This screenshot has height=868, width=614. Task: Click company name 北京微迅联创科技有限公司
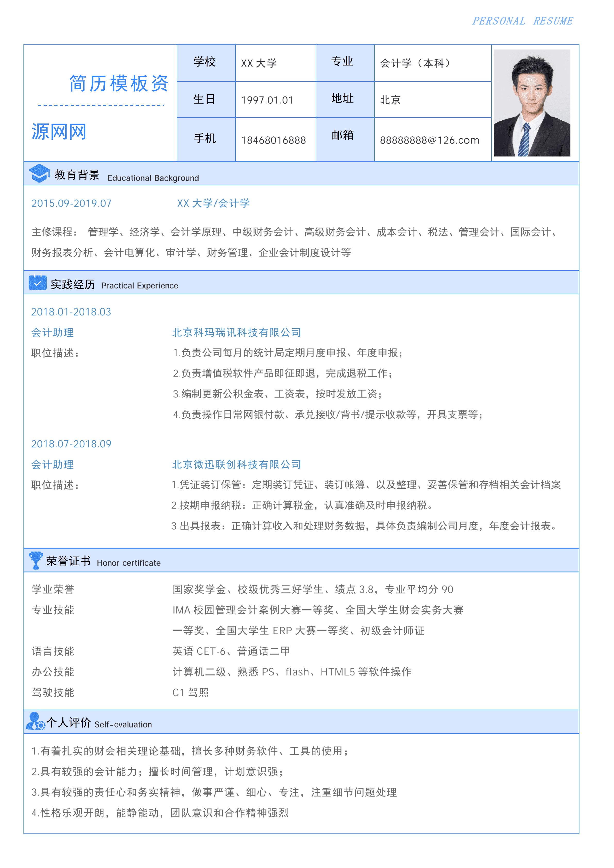point(237,465)
